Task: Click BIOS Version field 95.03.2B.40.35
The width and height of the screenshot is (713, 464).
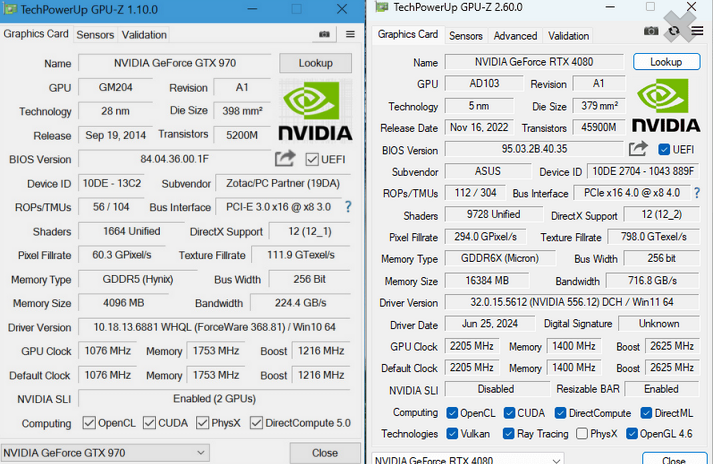Action: [534, 149]
